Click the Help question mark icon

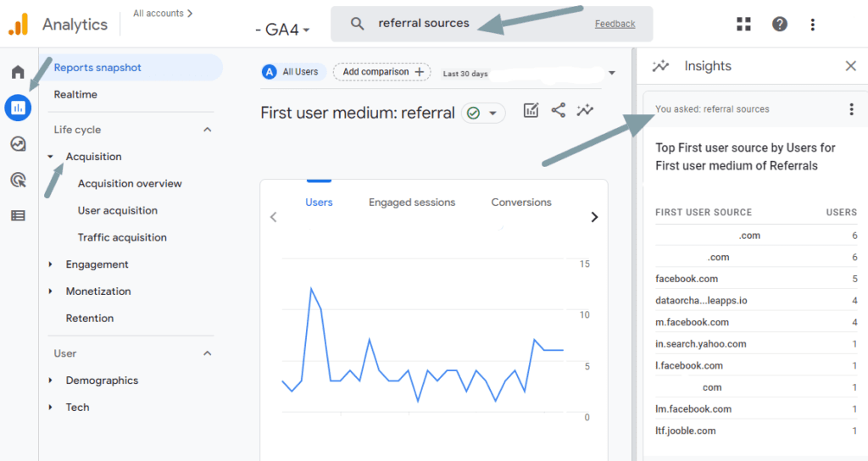pos(779,25)
